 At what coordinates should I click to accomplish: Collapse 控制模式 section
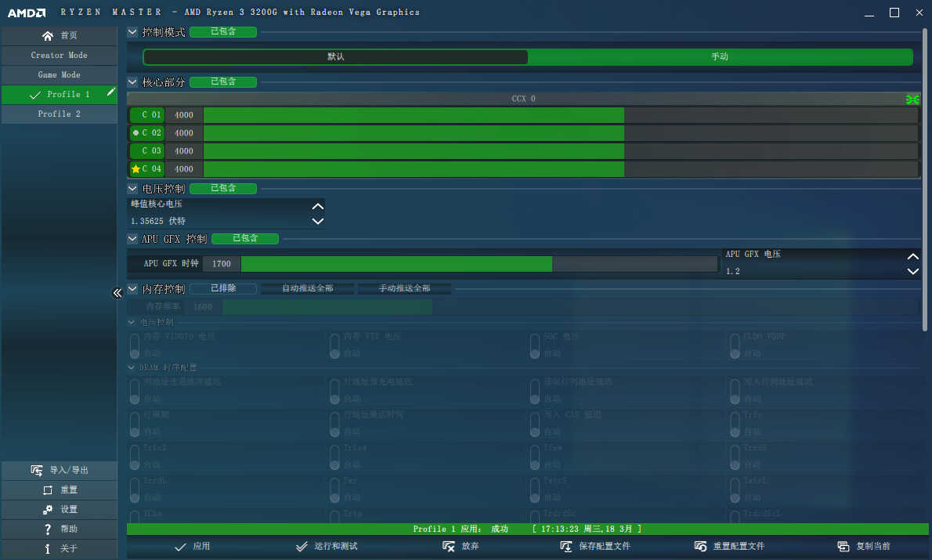[132, 32]
